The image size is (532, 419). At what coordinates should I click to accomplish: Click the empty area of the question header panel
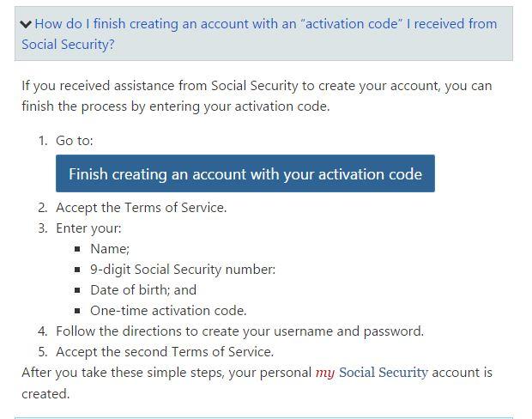(x=343, y=46)
